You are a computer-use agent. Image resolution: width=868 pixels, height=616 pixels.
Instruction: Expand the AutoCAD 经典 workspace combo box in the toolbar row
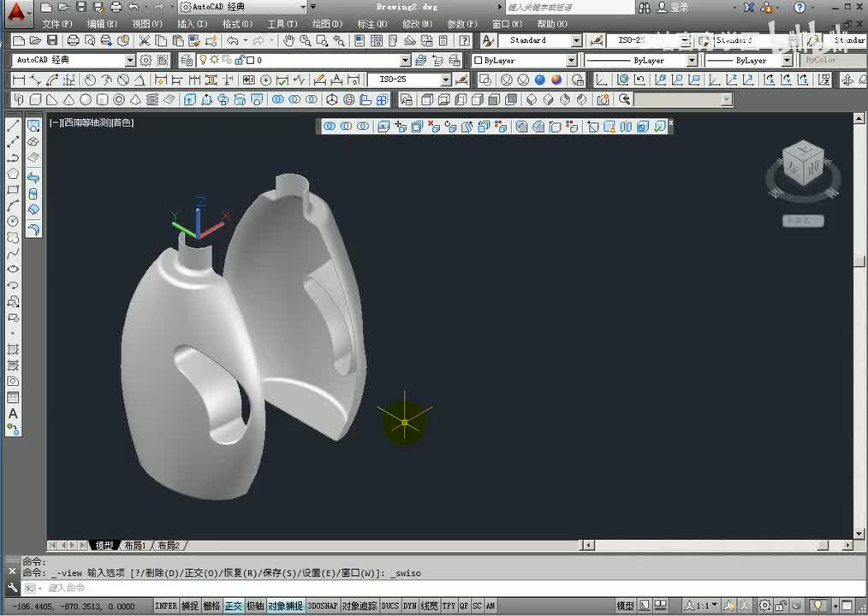click(x=130, y=60)
